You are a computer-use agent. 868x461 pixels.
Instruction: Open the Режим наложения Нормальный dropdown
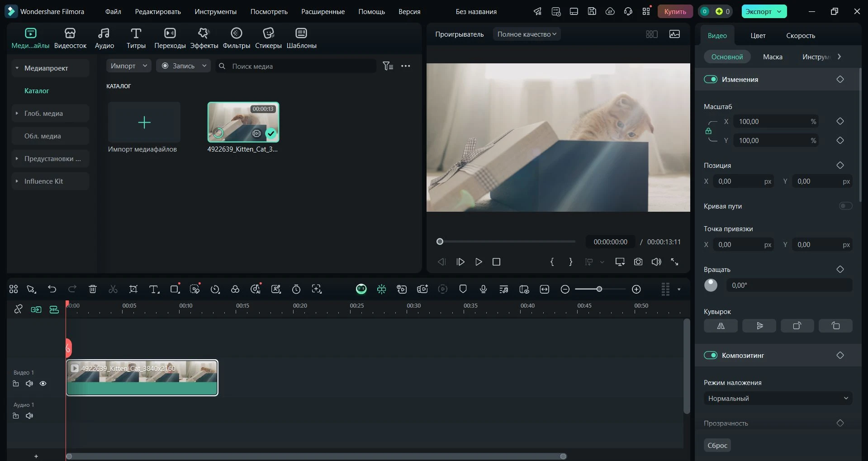778,399
